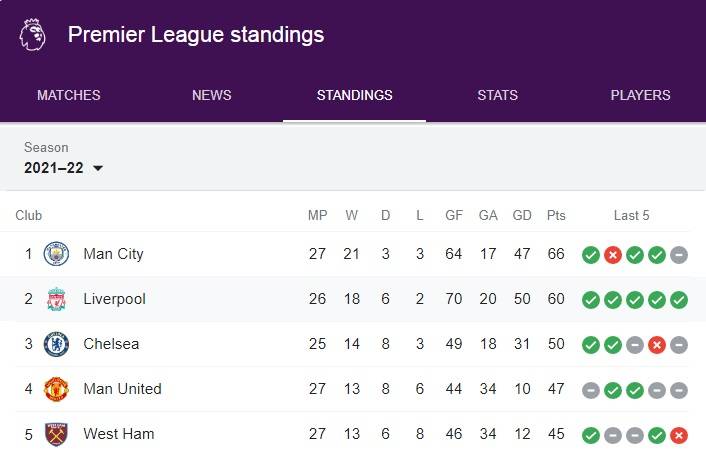Click Chelsea's red loss result icon
Screen dimensions: 706x475
click(x=657, y=345)
